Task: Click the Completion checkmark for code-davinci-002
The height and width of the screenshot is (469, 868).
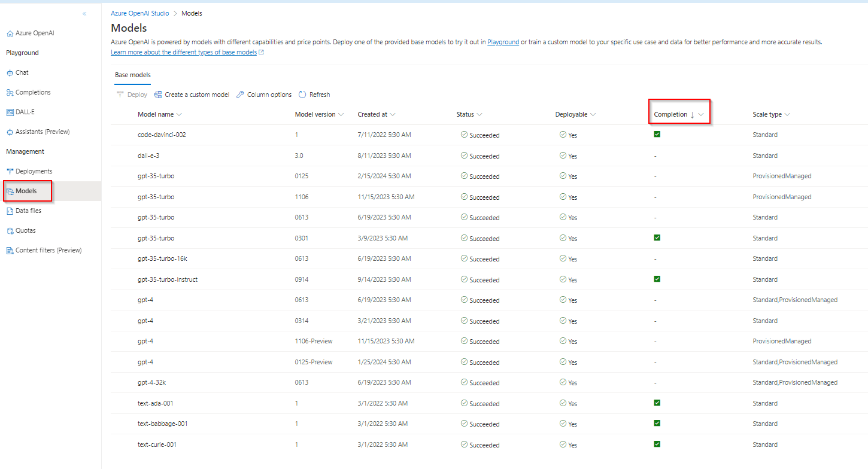Action: (657, 134)
